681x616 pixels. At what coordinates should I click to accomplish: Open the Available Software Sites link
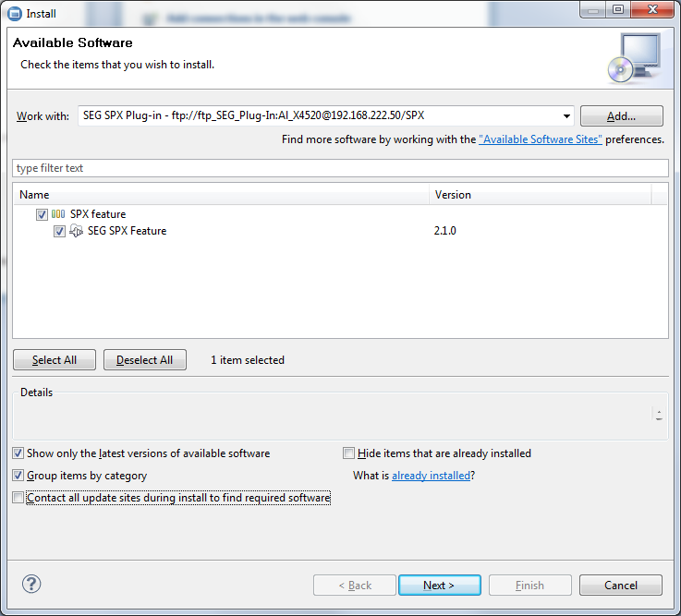pyautogui.click(x=541, y=139)
